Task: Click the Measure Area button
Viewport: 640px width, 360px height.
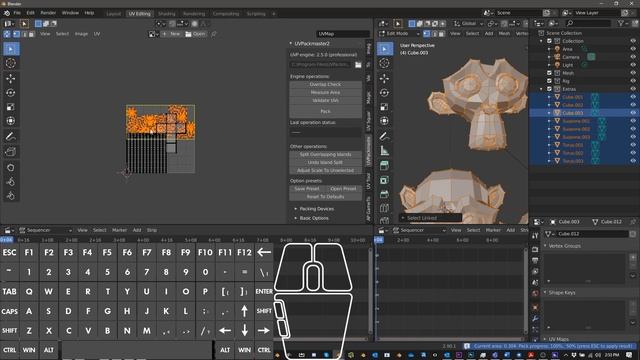Action: [x=325, y=92]
